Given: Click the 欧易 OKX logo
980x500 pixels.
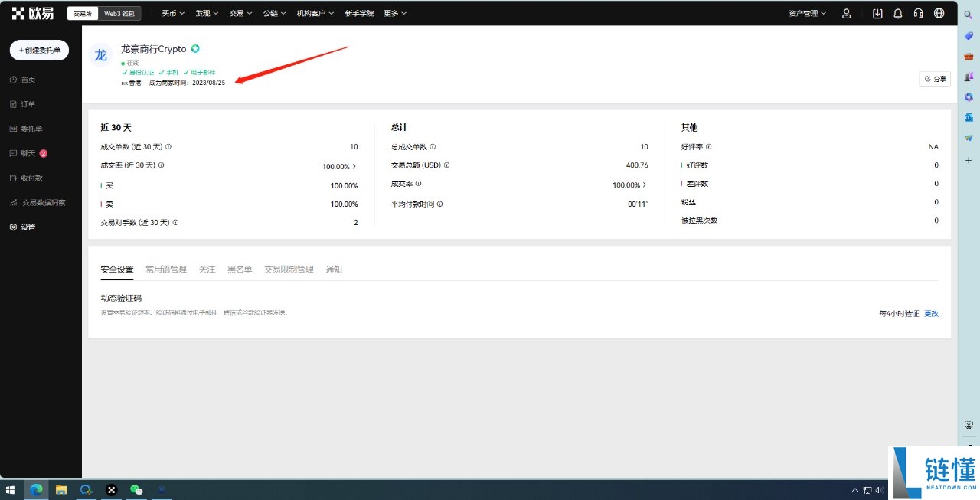Looking at the screenshot, I should pos(33,13).
